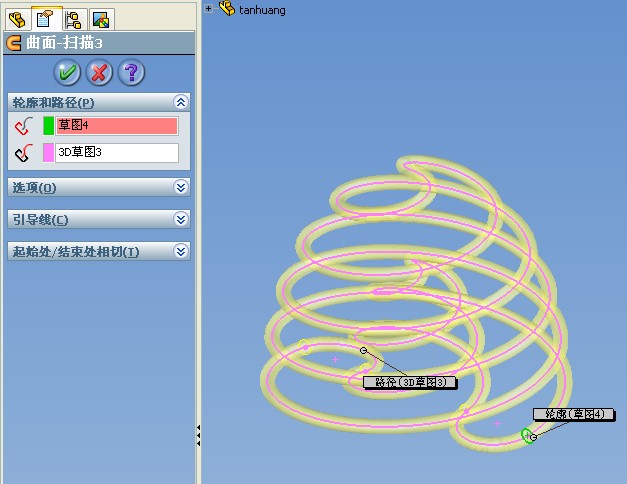Expand the 起始处/结束处相切(T) section
Image resolution: width=627 pixels, height=484 pixels.
181,251
